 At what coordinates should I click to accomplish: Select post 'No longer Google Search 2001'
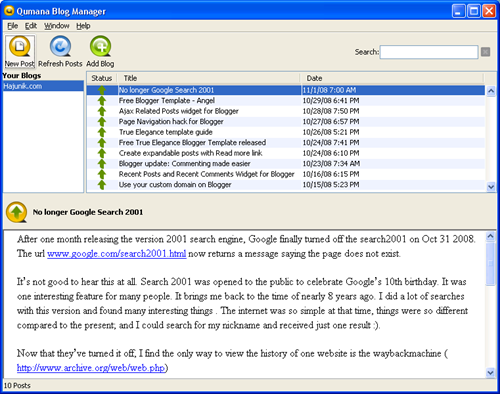coord(166,90)
